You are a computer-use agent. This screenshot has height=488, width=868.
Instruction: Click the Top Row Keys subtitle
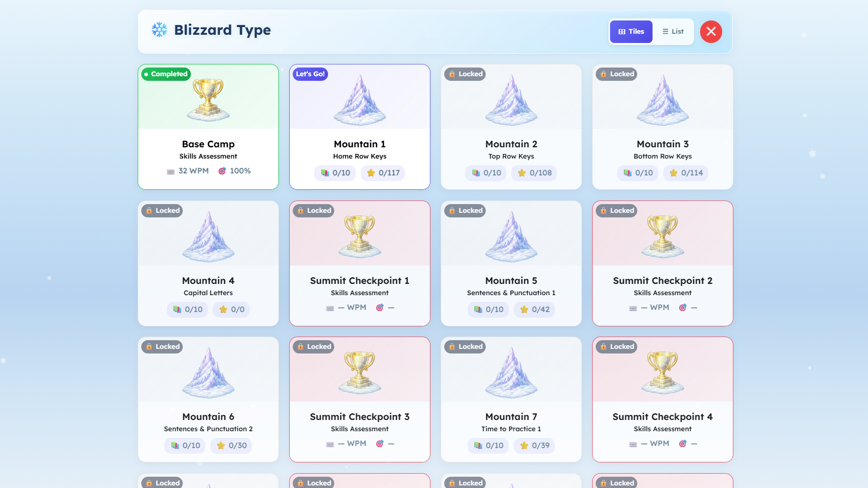511,157
